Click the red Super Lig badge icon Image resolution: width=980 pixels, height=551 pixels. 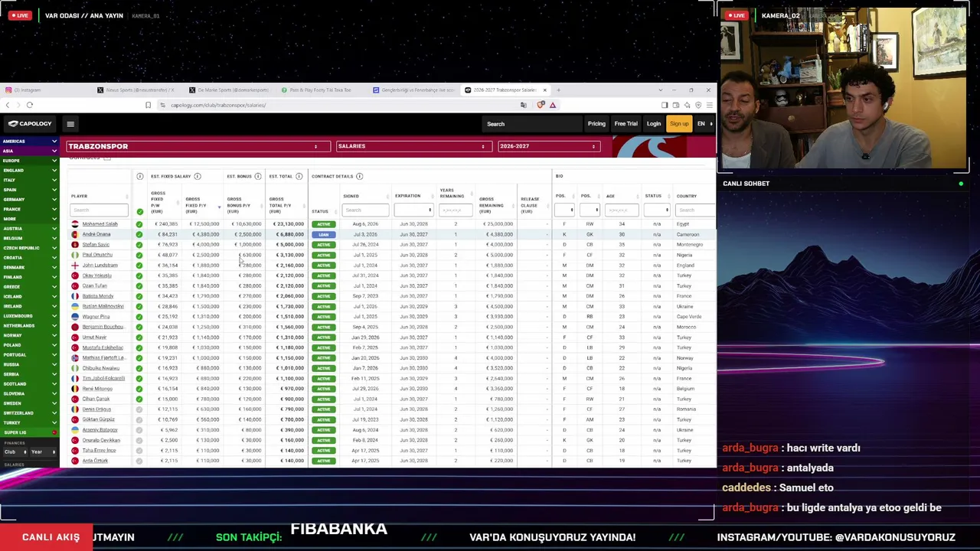click(x=54, y=432)
